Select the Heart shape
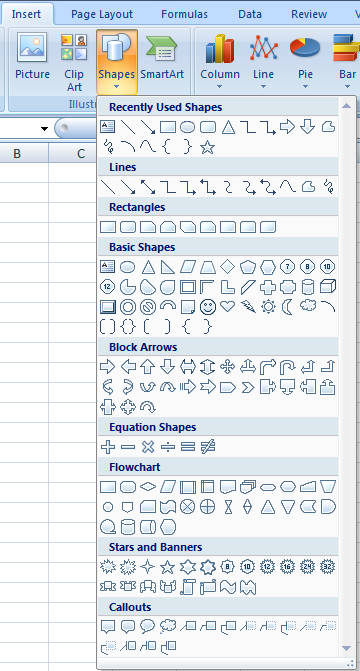 click(228, 307)
